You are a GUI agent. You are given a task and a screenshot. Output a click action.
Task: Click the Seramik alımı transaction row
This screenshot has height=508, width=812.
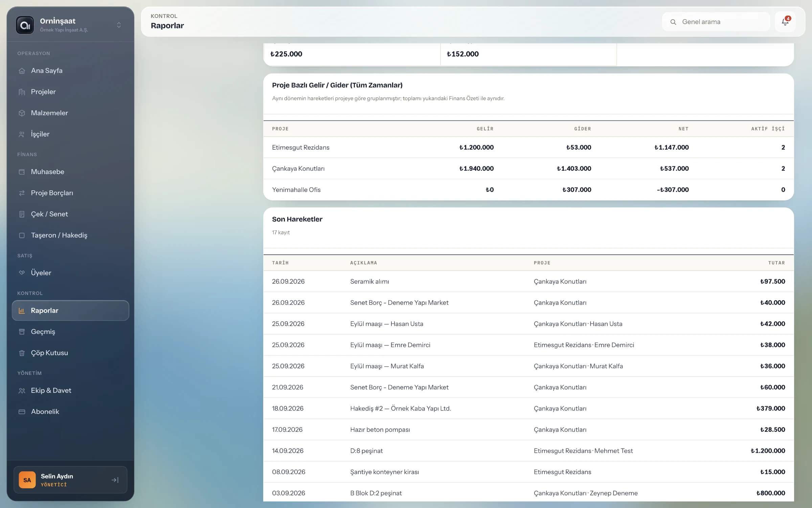[528, 281]
